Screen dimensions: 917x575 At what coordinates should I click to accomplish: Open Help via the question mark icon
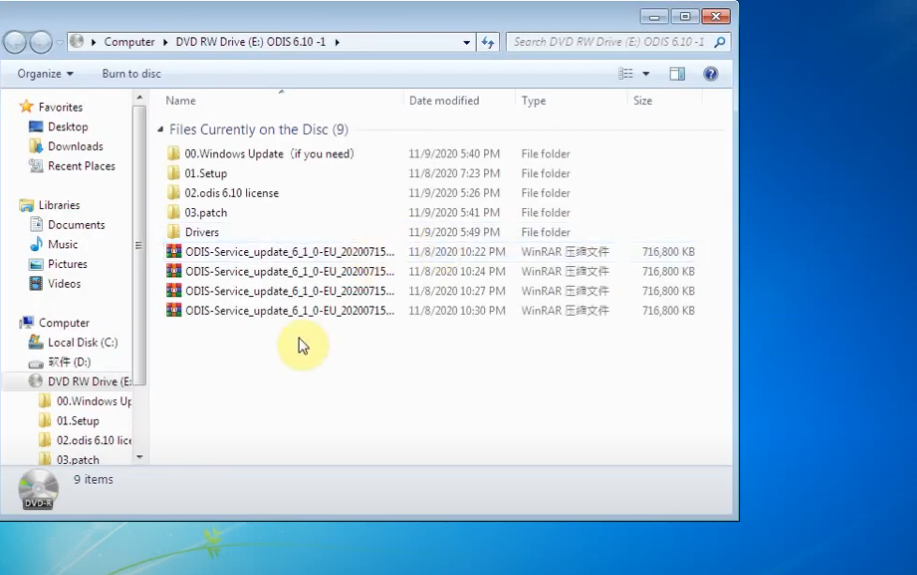(711, 74)
